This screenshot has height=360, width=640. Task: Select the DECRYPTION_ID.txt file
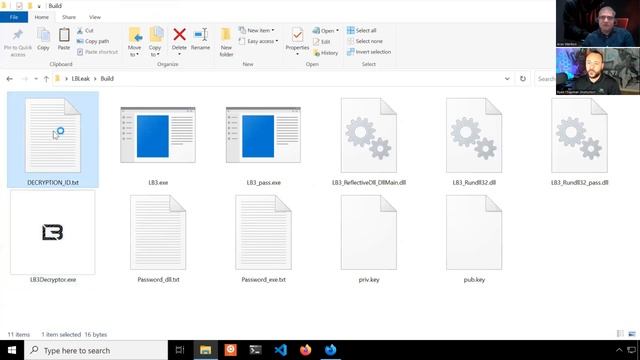[x=53, y=140]
